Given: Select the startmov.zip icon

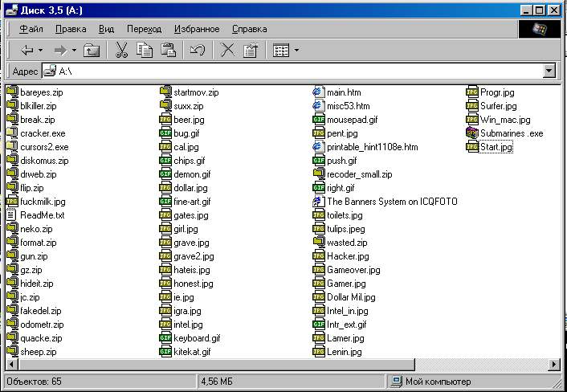Looking at the screenshot, I should (x=165, y=92).
